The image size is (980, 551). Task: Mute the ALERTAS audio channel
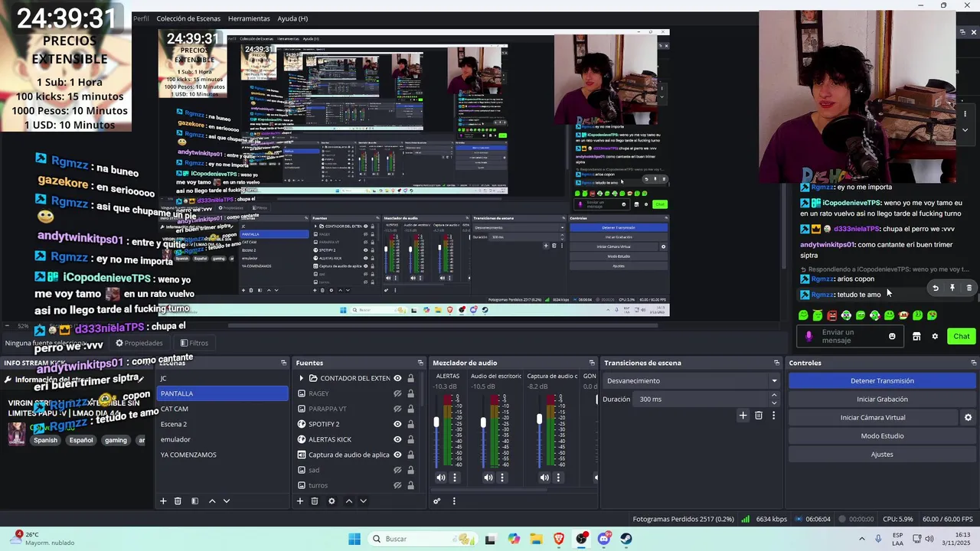(440, 478)
